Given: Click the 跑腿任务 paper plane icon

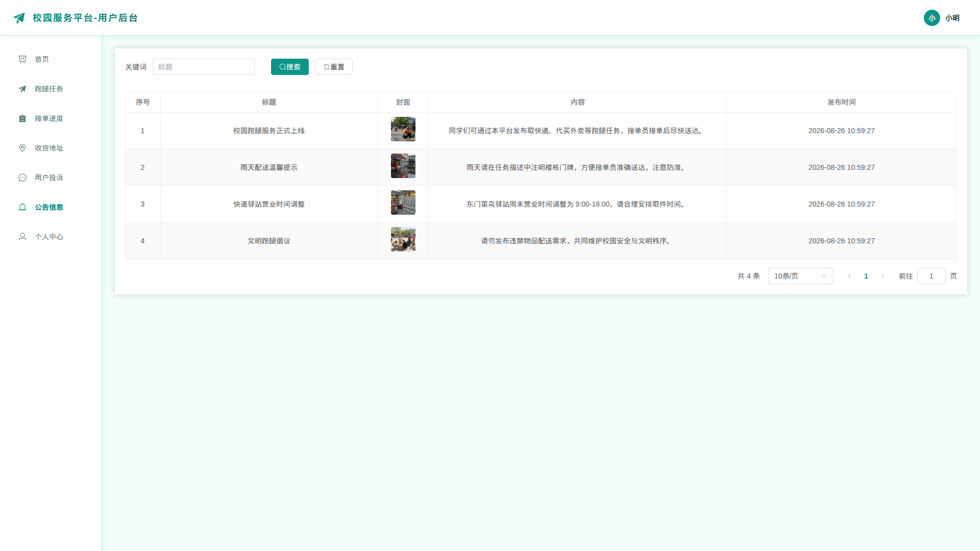Looking at the screenshot, I should [x=22, y=89].
